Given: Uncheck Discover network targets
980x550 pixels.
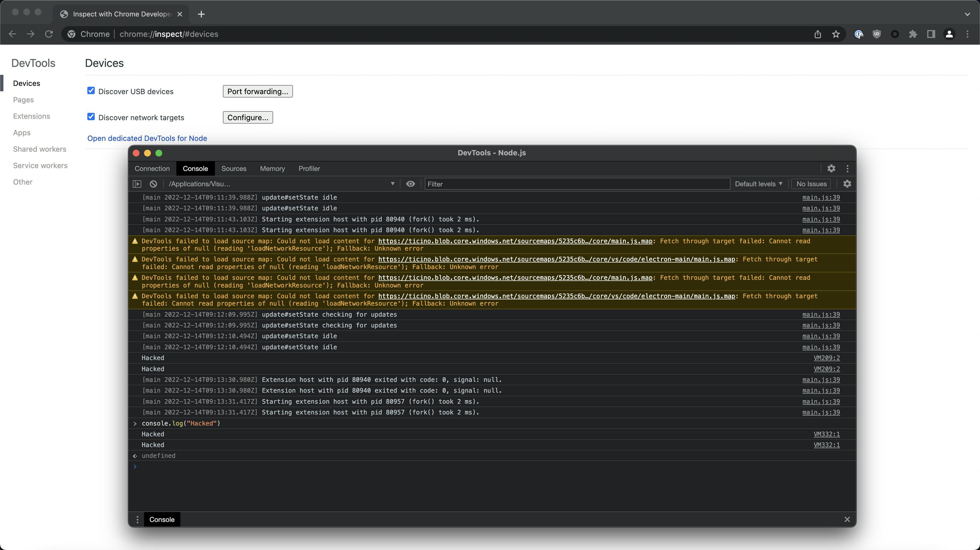Looking at the screenshot, I should click(91, 117).
